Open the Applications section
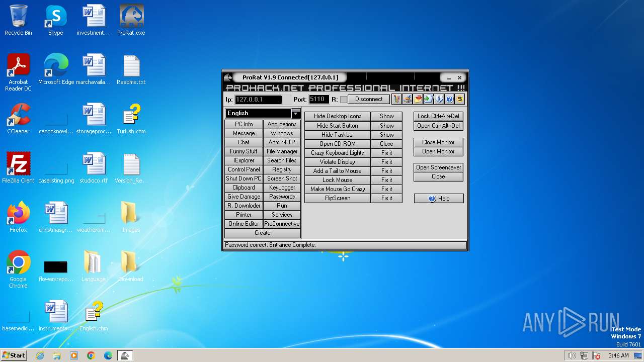 282,124
